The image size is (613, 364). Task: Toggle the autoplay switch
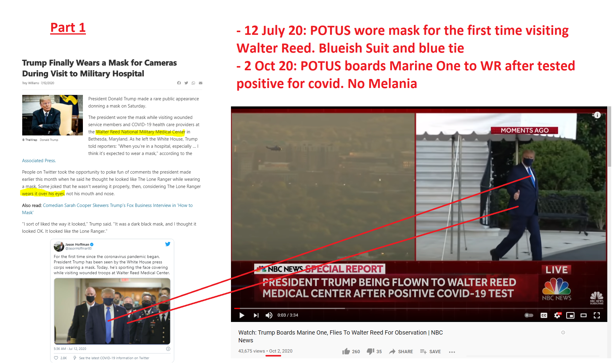click(529, 315)
